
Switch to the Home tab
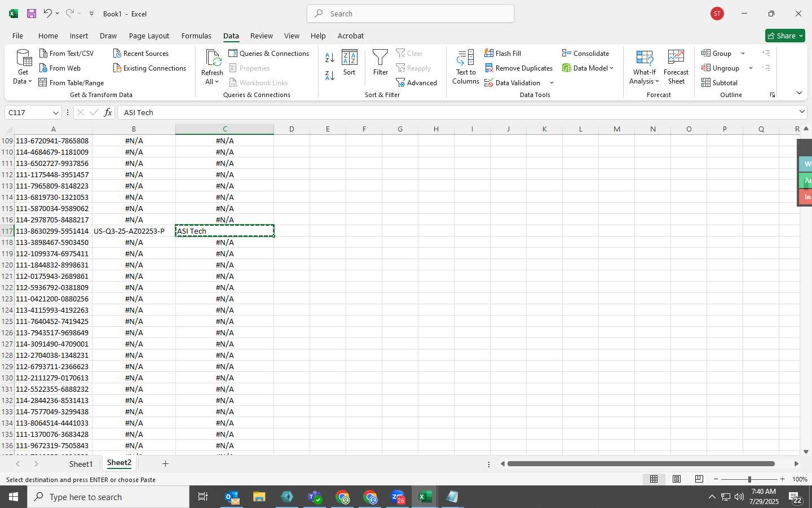pyautogui.click(x=48, y=36)
